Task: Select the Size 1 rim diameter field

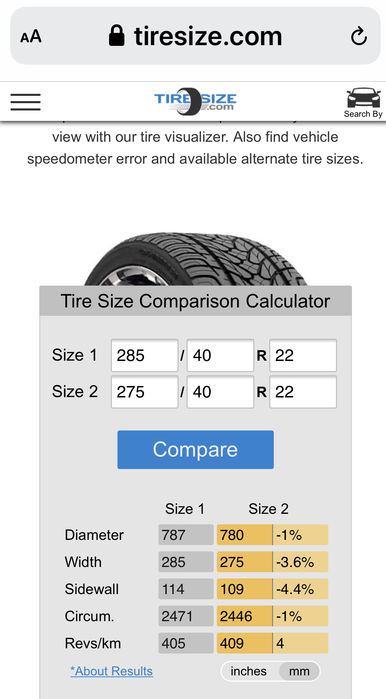Action: tap(303, 355)
